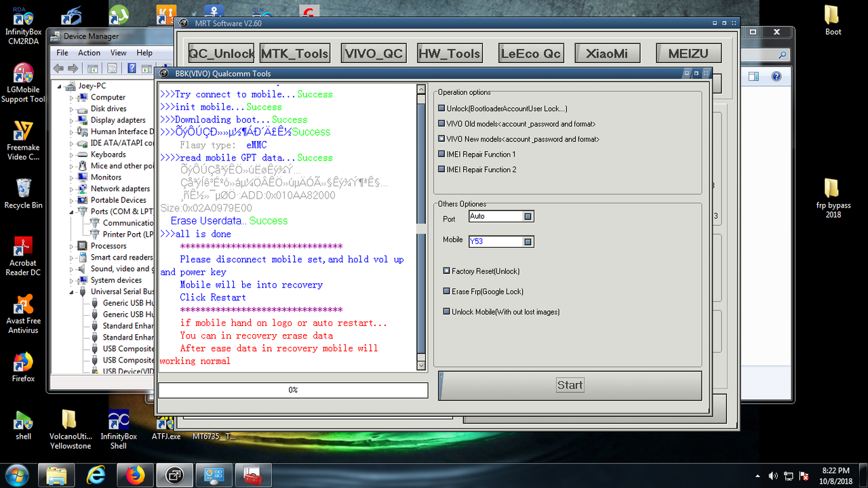Image resolution: width=868 pixels, height=488 pixels.
Task: Click the Forward arrow in Device Manager toolbar
Action: click(x=73, y=68)
